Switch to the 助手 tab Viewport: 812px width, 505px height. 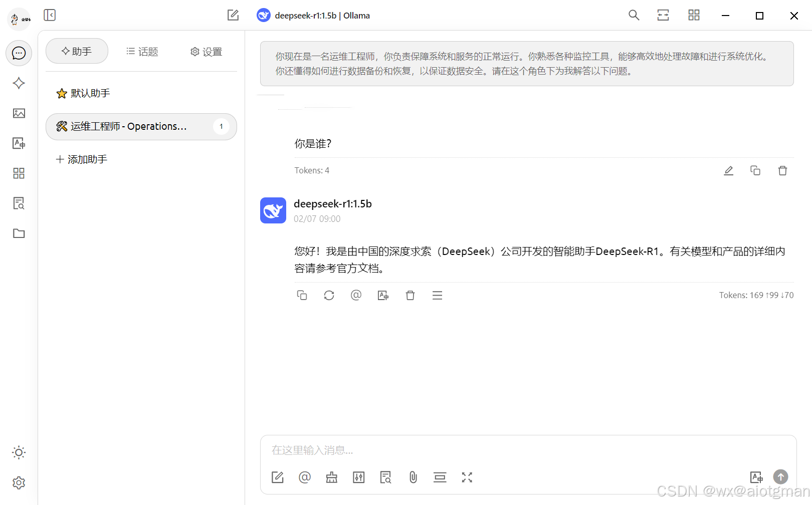(77, 51)
